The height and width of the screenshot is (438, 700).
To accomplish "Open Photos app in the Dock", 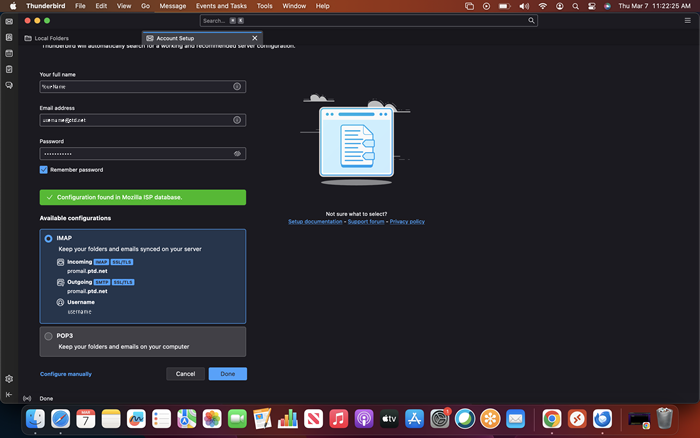I will click(212, 419).
